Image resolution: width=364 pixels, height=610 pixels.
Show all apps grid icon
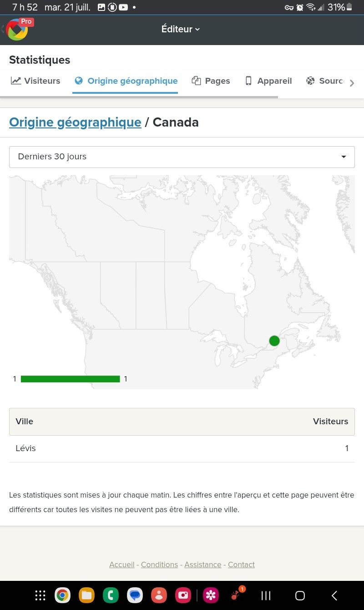click(40, 595)
